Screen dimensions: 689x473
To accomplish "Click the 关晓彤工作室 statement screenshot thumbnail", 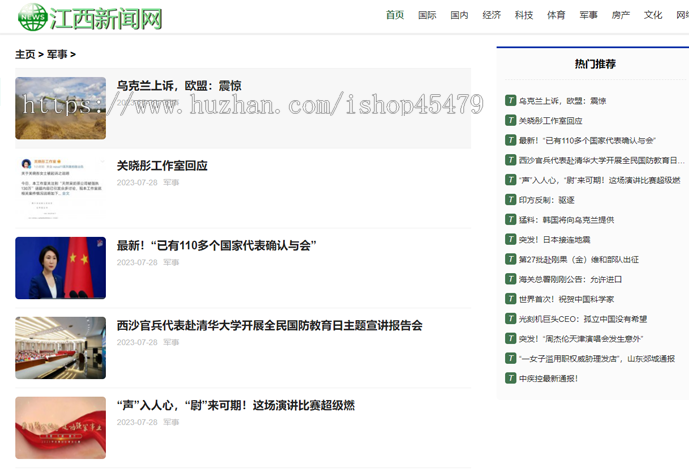I will pyautogui.click(x=61, y=188).
